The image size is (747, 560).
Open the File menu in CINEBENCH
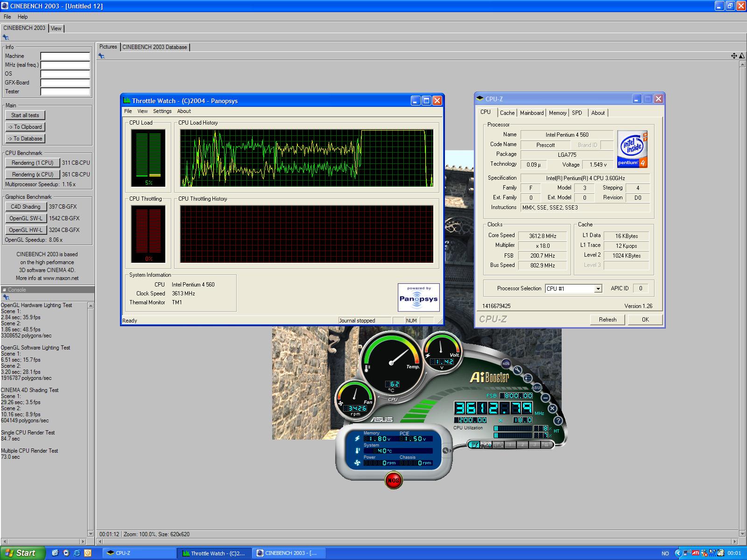coord(7,17)
